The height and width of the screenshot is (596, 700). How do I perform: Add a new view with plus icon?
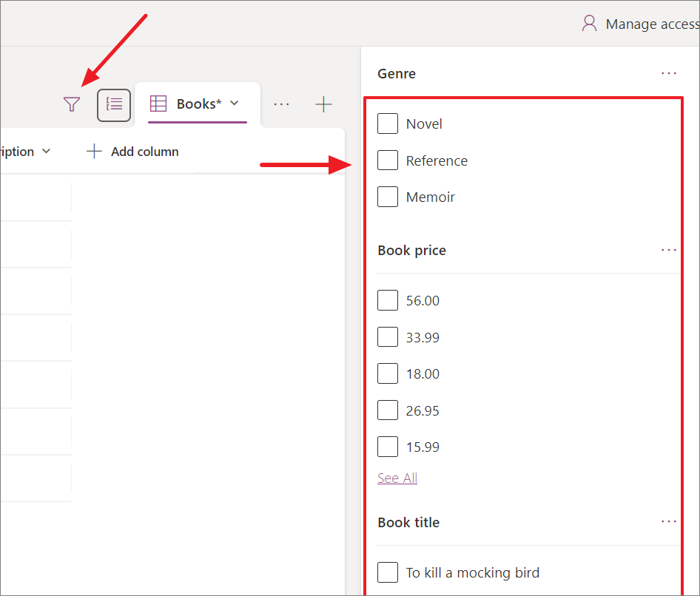click(323, 104)
